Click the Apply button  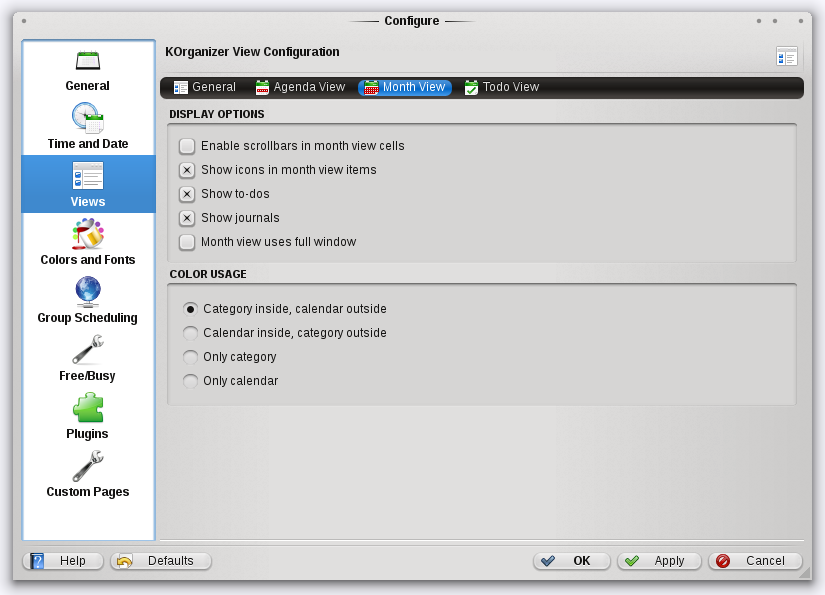pyautogui.click(x=659, y=561)
